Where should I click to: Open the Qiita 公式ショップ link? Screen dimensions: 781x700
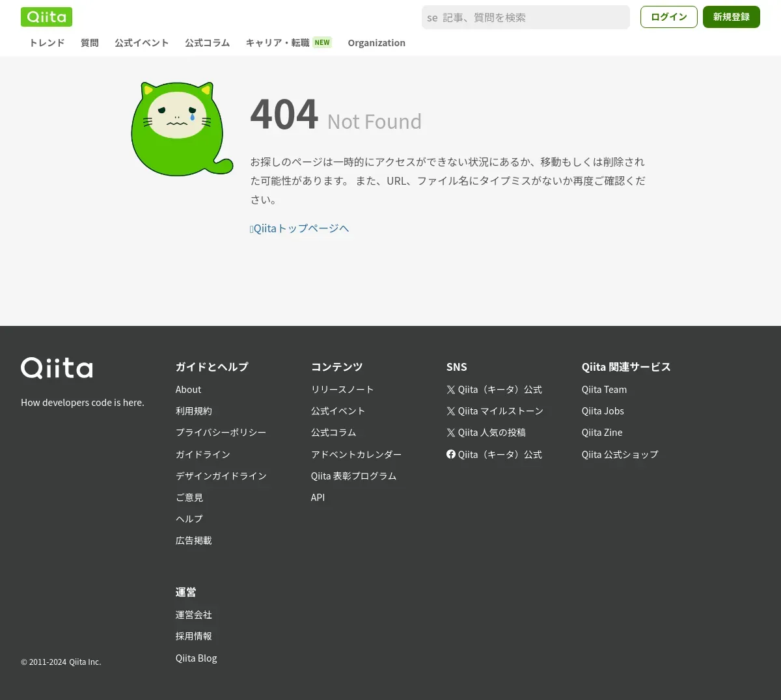620,455
